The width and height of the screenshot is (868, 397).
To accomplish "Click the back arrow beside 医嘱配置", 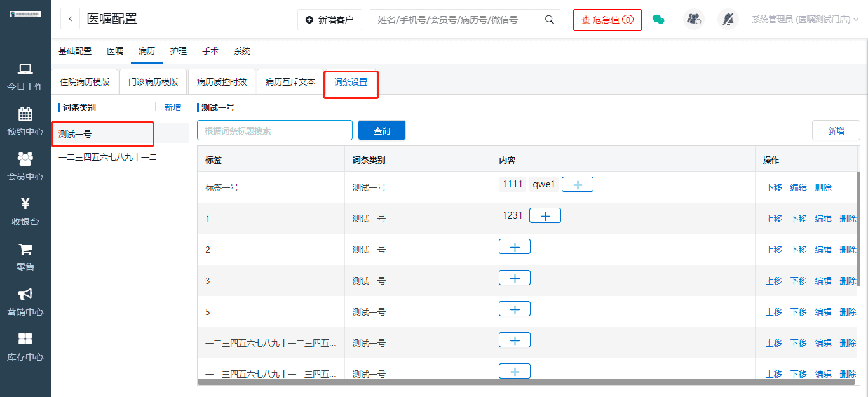I will click(70, 19).
